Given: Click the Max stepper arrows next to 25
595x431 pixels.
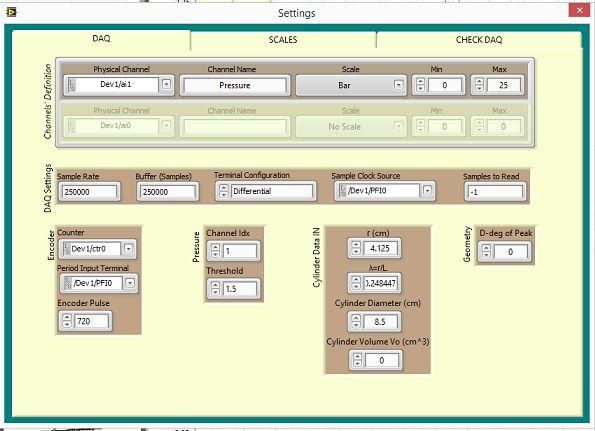Looking at the screenshot, I should (479, 85).
